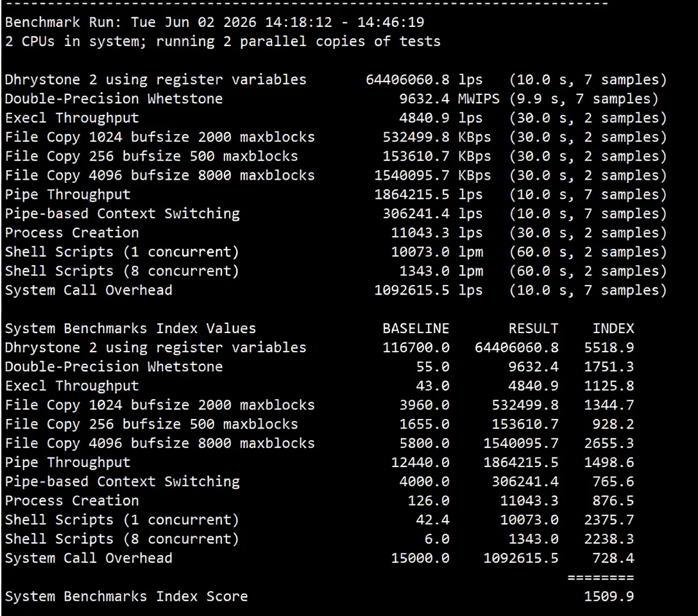Click the index value 1498.6
Screen dimensions: 698x616
609,463
